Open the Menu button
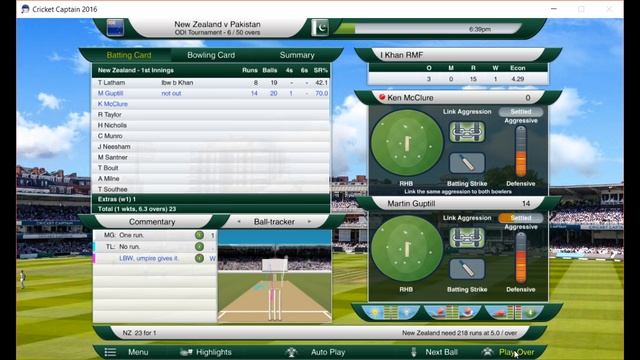Screen dimensions: 640x360 138,352
